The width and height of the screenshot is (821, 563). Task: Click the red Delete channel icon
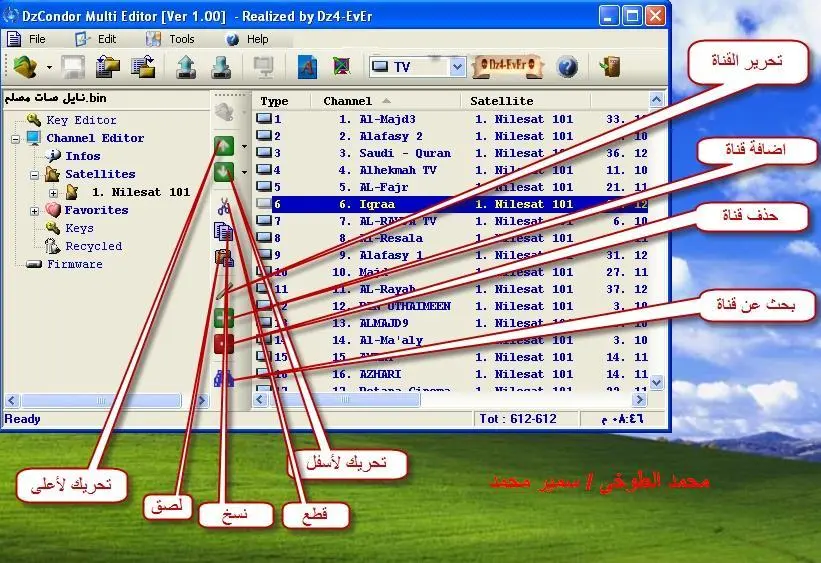coord(224,344)
